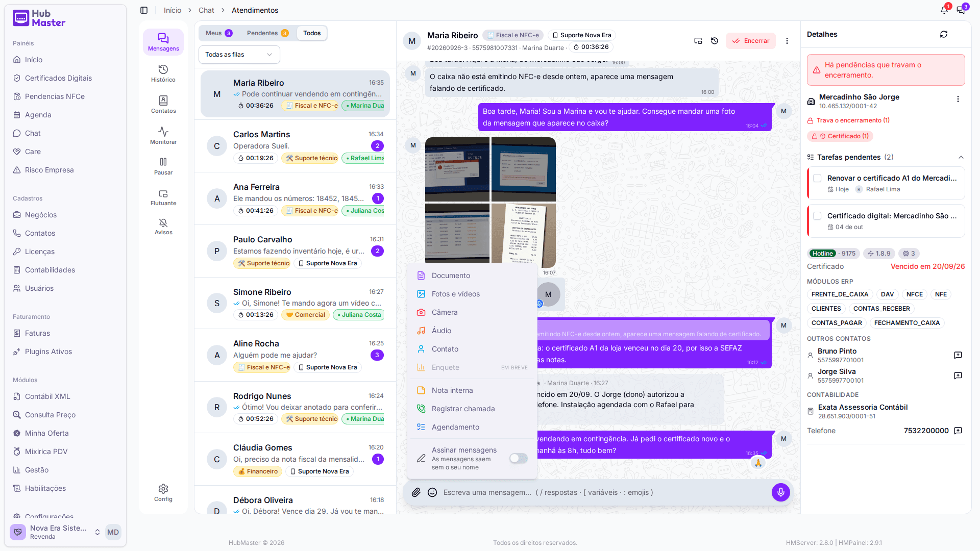Check the Renovar o certificado A1 task
980x551 pixels.
(x=817, y=178)
